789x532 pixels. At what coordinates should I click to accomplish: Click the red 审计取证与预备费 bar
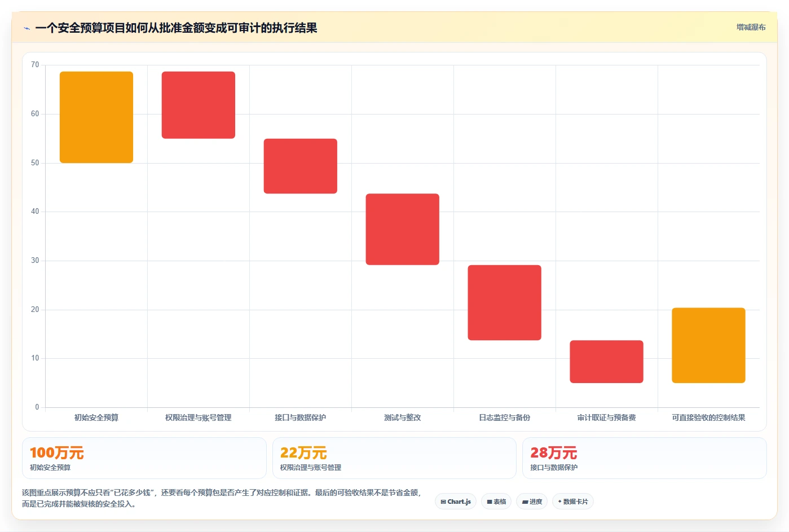[607, 362]
